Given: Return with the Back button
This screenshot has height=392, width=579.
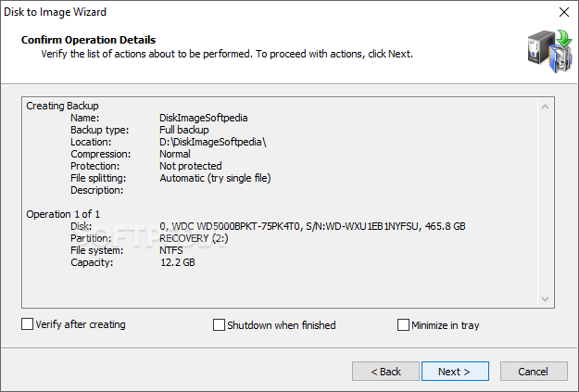Looking at the screenshot, I should (x=385, y=372).
